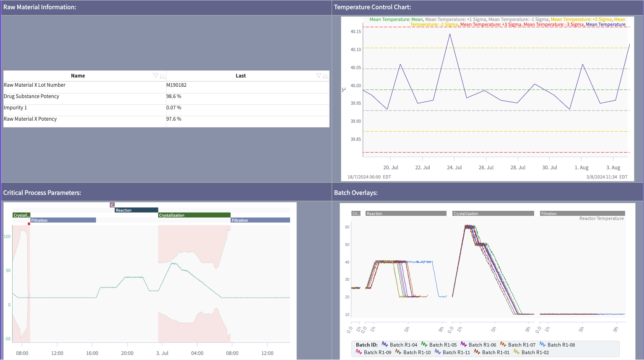Screen dimensions: 644x360
Task: Click the Raw Material X Lot Number cell
Action: coord(35,85)
